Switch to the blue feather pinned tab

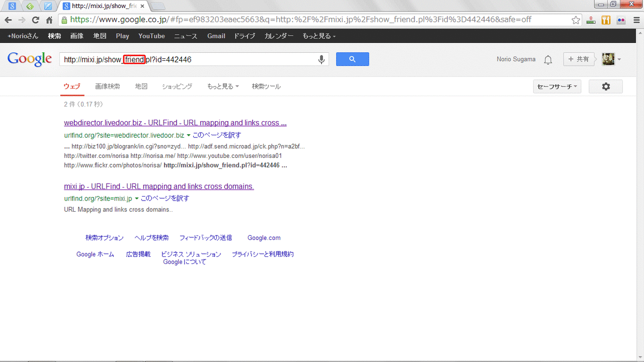48,6
